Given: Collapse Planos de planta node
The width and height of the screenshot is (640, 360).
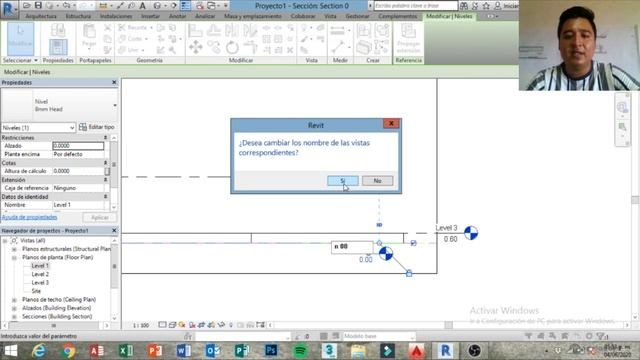Looking at the screenshot, I should tap(14, 258).
